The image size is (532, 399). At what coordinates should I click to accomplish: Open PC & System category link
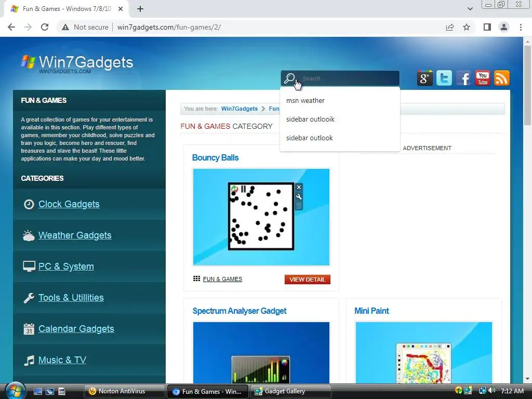(x=66, y=267)
